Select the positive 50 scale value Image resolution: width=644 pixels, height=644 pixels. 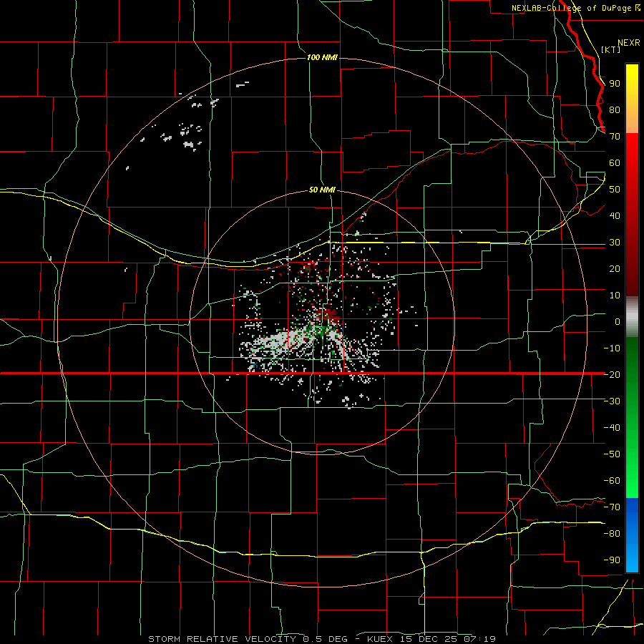[615, 190]
